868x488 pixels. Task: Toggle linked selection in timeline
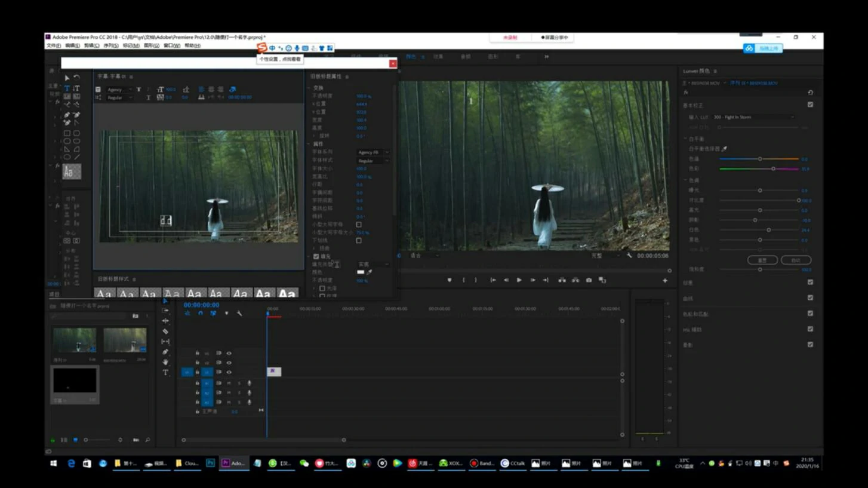213,313
